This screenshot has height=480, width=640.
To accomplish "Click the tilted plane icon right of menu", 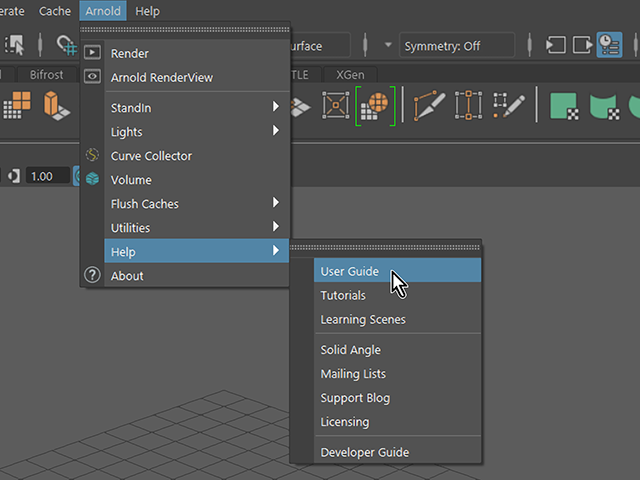I will (300, 107).
